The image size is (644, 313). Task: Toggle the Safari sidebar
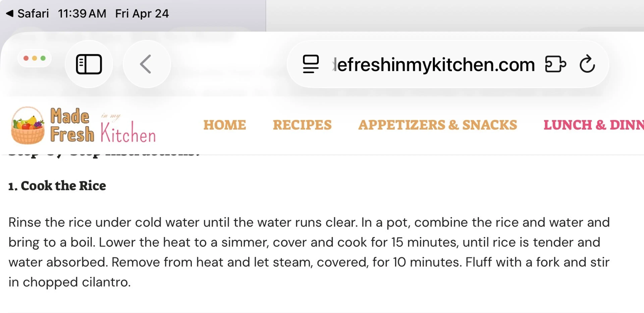pyautogui.click(x=89, y=64)
